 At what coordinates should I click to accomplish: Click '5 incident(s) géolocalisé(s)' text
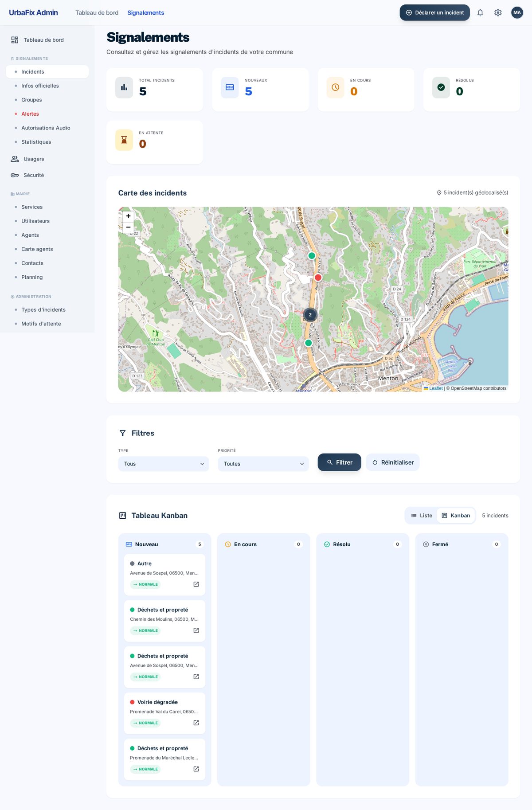tap(476, 193)
